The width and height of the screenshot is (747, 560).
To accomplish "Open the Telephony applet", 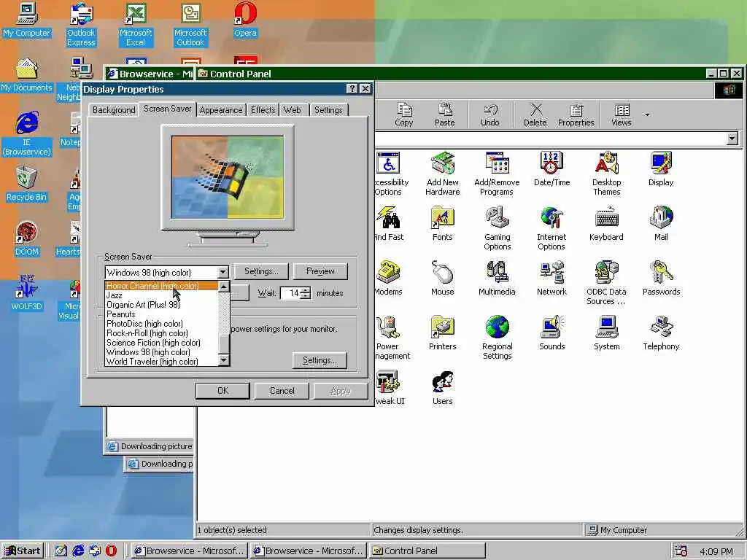I will (x=661, y=333).
